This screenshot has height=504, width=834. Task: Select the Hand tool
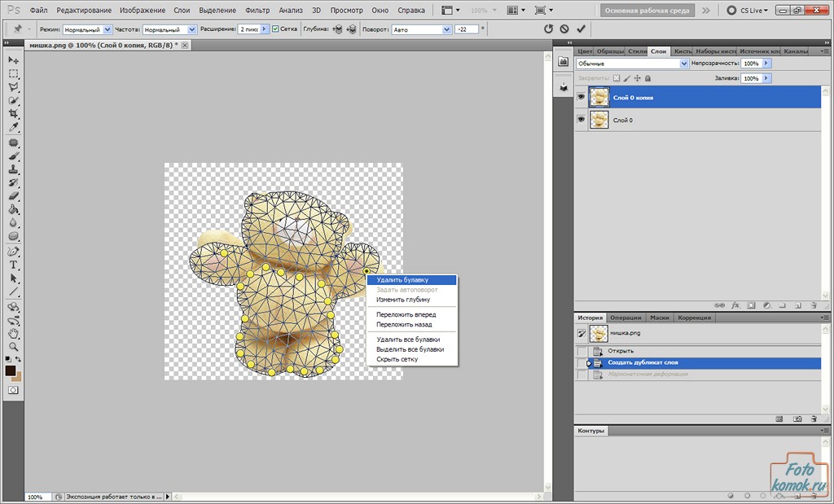(14, 333)
